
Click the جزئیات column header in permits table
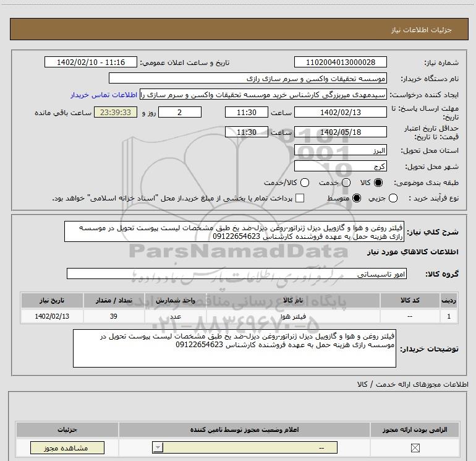click(x=67, y=429)
